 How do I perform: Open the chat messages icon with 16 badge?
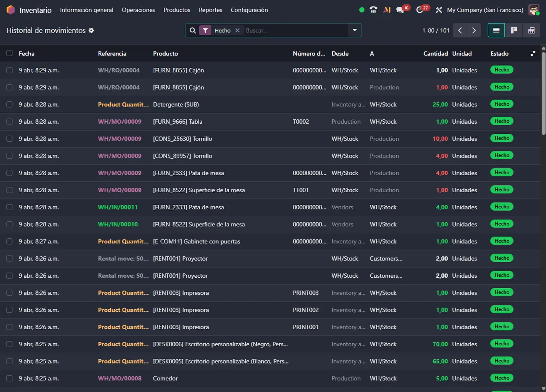pos(400,10)
